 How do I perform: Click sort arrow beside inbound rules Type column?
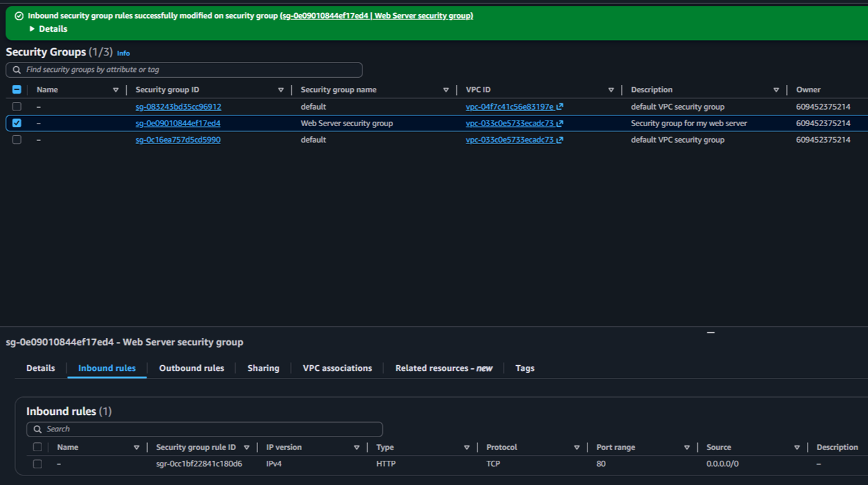point(467,447)
